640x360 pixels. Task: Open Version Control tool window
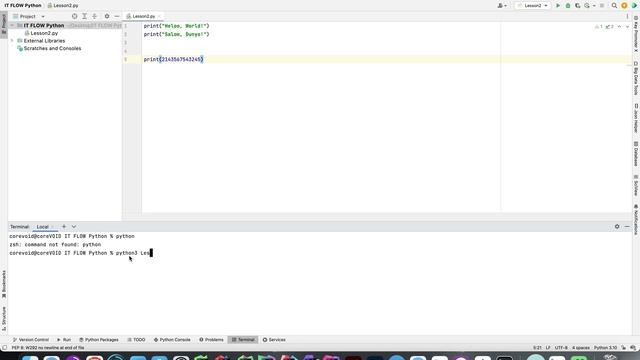click(31, 340)
